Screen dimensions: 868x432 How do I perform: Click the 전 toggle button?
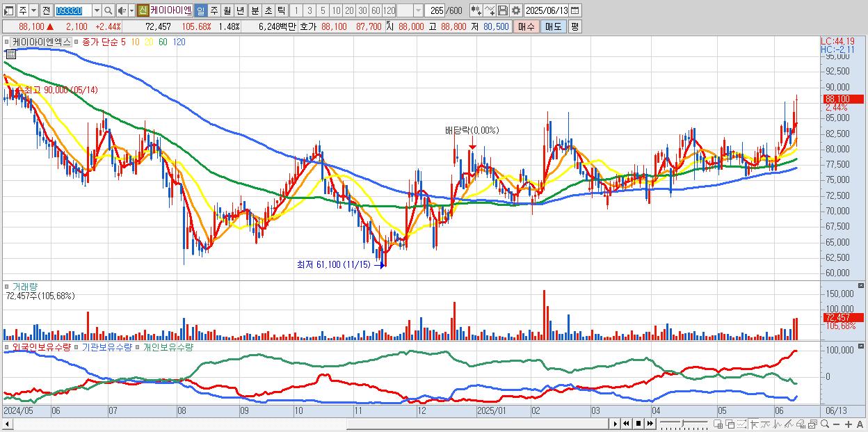point(46,10)
